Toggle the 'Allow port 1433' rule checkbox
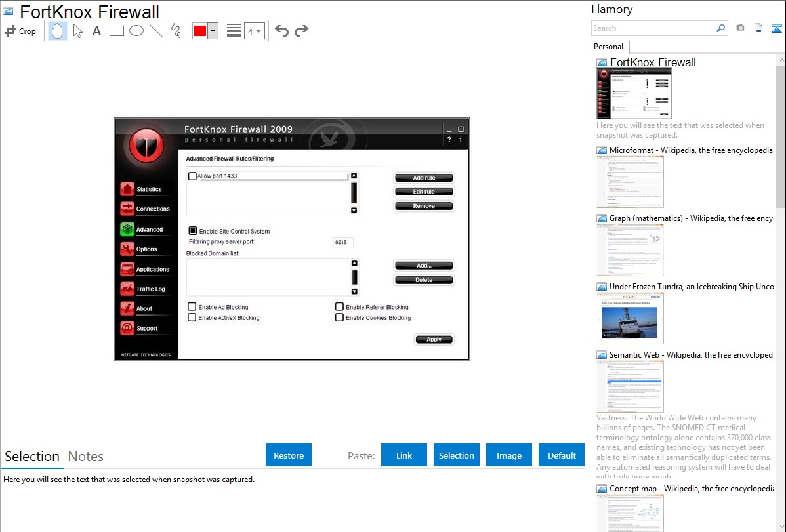Viewport: 786px width, 532px height. pyautogui.click(x=192, y=176)
